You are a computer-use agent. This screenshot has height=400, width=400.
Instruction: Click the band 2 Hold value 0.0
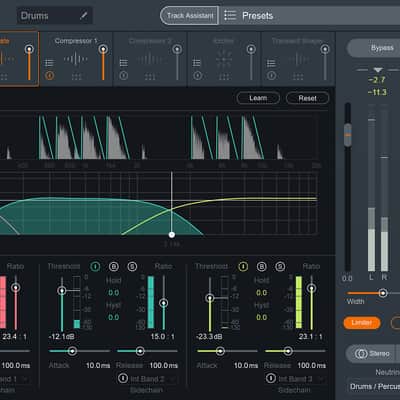coord(114,293)
